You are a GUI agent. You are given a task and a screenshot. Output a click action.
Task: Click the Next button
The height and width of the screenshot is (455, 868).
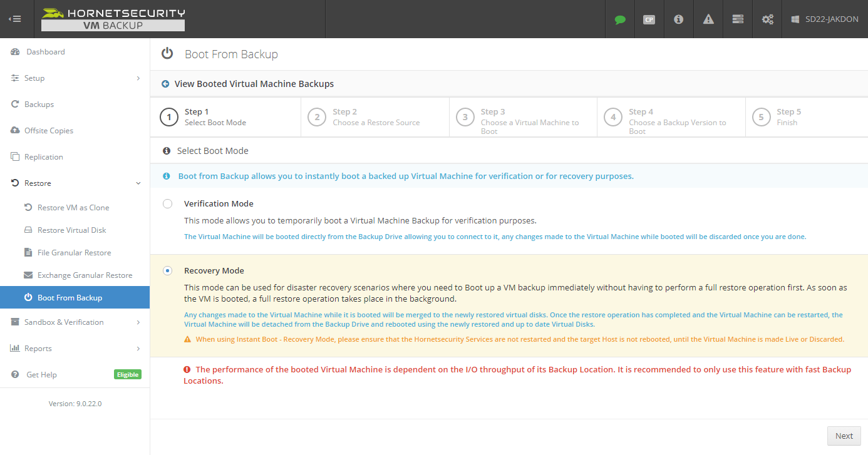844,436
